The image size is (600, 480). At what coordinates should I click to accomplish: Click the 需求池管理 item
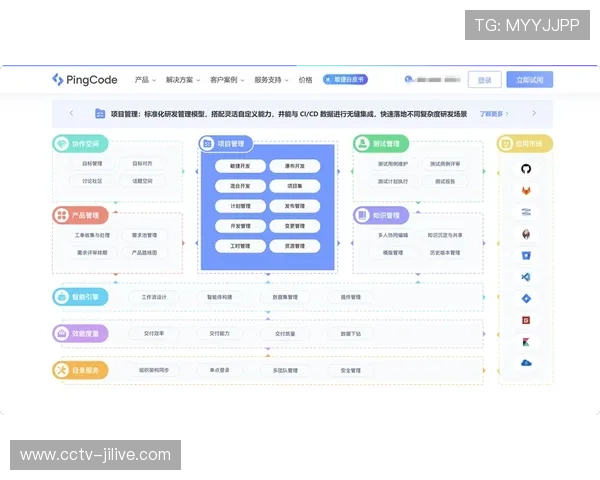(x=144, y=235)
